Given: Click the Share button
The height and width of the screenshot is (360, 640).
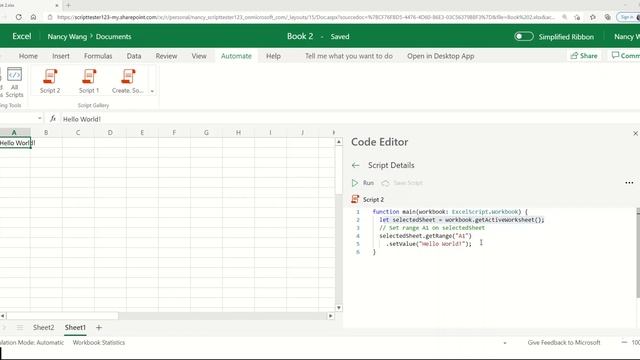Looking at the screenshot, I should tap(584, 56).
